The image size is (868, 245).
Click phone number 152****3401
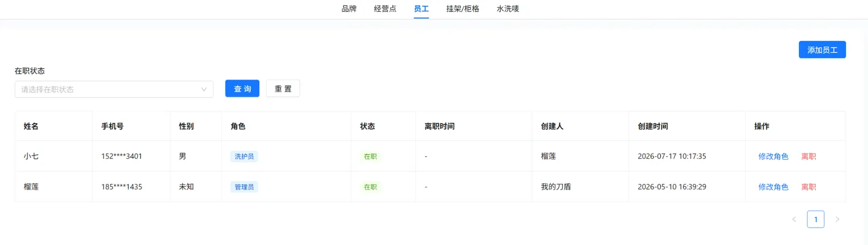click(122, 156)
